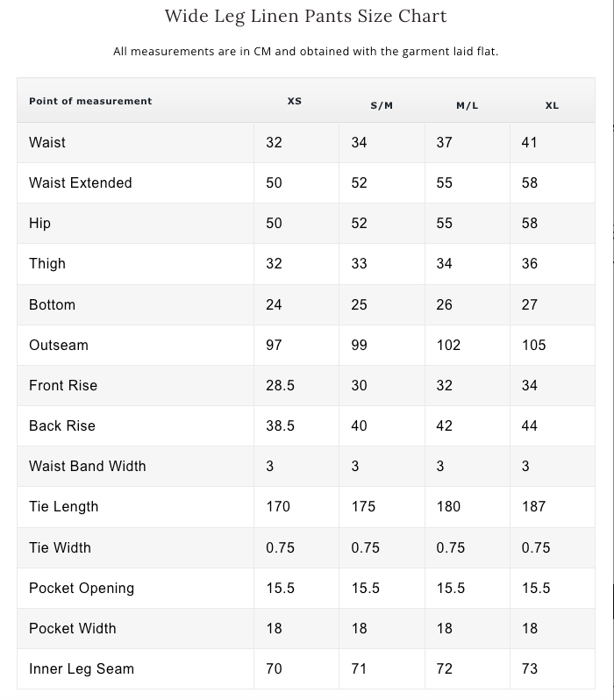The height and width of the screenshot is (700, 614).
Task: Select the XL column header
Action: (552, 106)
